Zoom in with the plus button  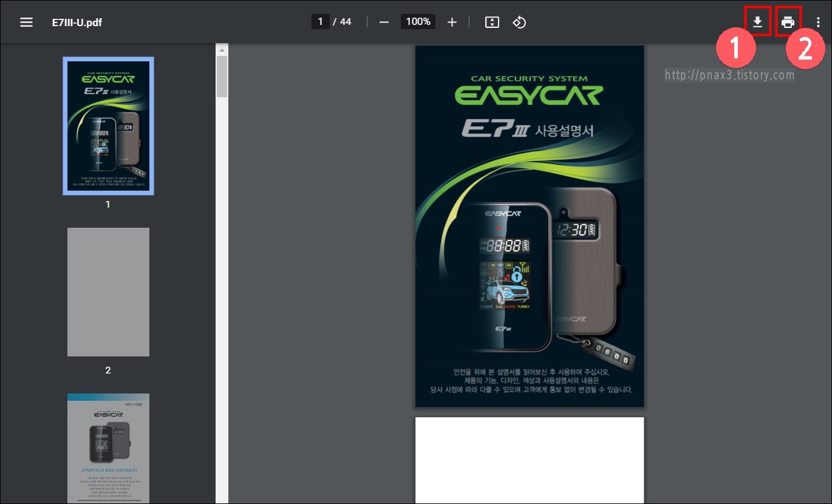(x=452, y=22)
